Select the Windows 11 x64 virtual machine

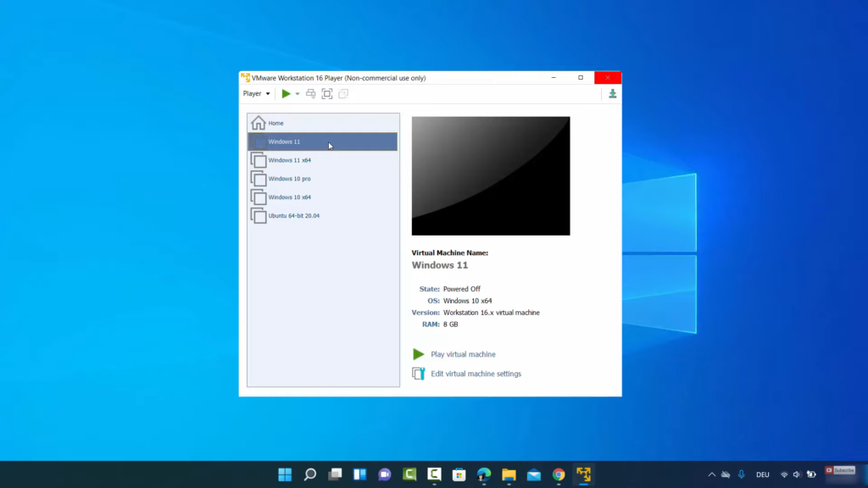(x=289, y=160)
